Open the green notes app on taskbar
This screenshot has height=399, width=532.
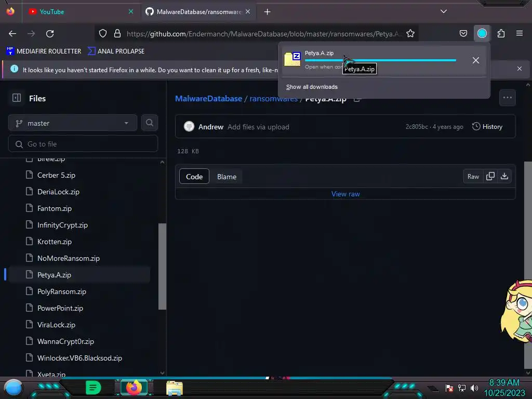(94, 388)
